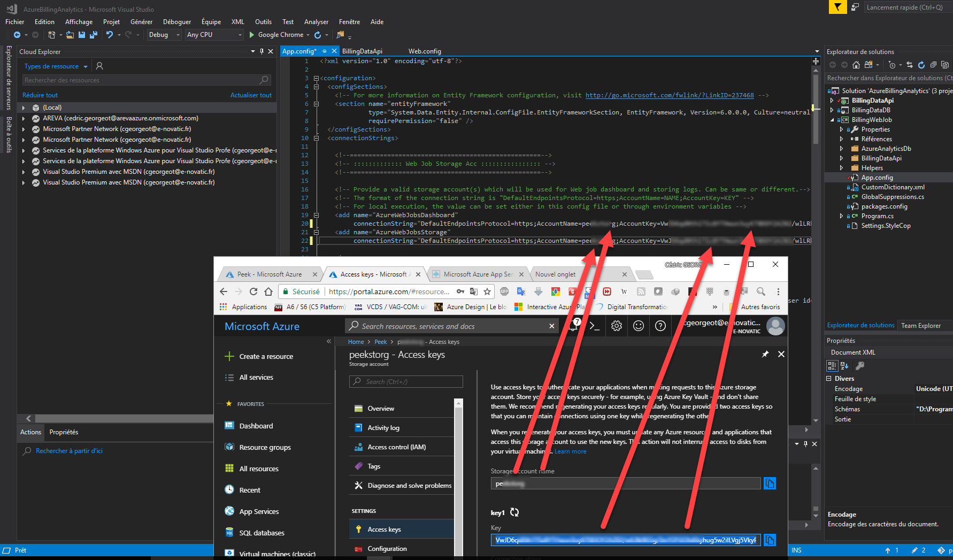Collapse the BillingWebJob project node
The image size is (953, 560).
click(x=832, y=120)
